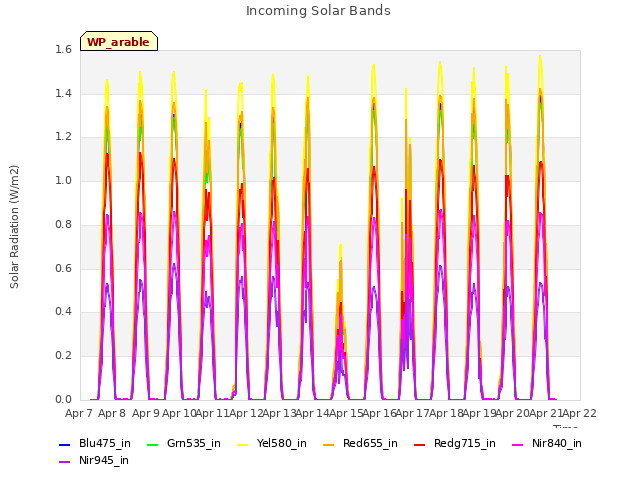
Task: Click the 0.6 y-axis tick label
Action: coord(64,268)
